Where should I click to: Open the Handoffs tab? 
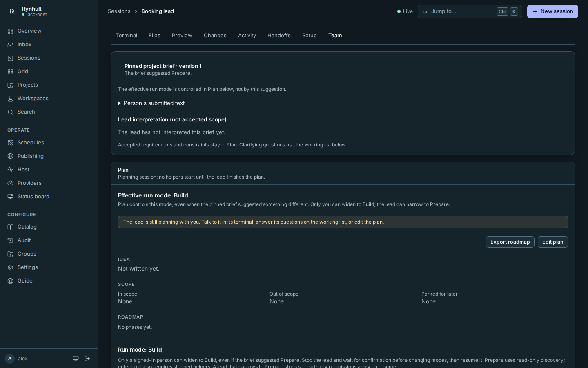279,36
